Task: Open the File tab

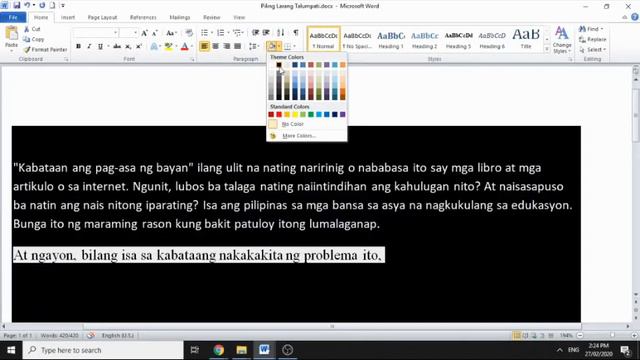Action: point(13,17)
